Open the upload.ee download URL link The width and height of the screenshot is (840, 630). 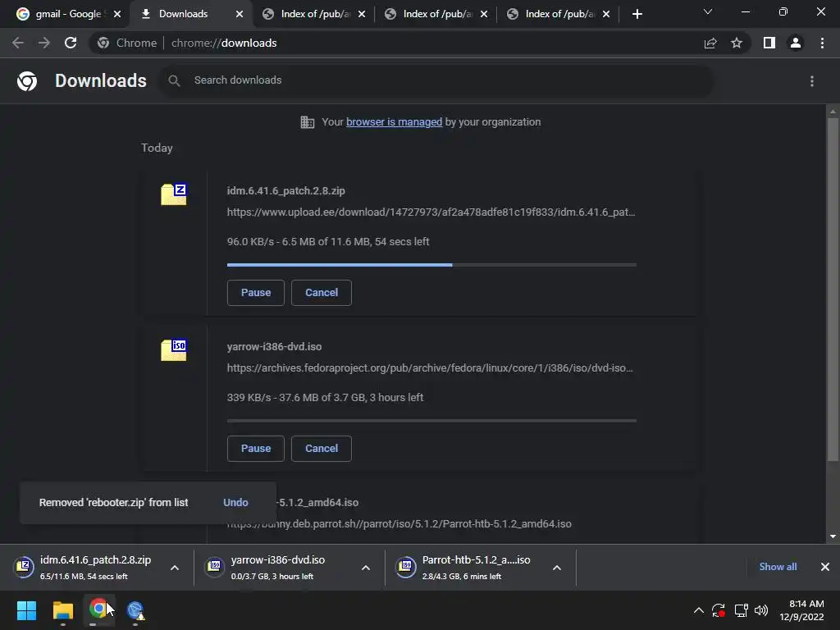(431, 212)
